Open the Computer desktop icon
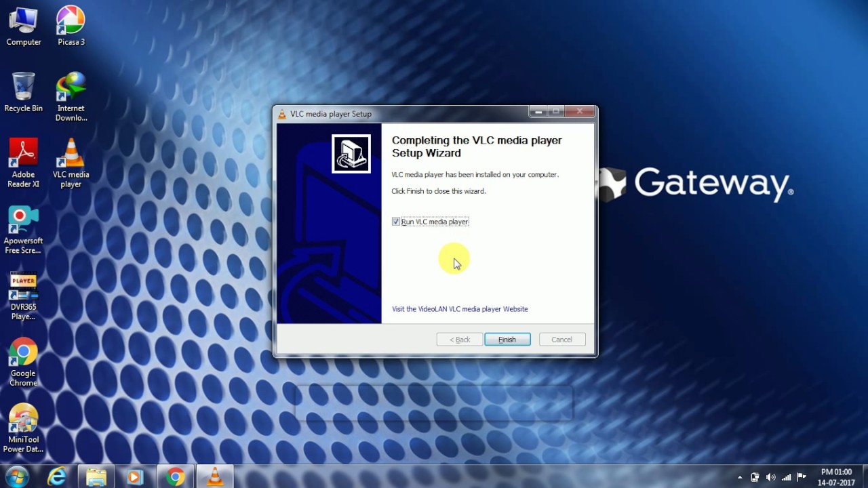This screenshot has width=868, height=488. 24,26
